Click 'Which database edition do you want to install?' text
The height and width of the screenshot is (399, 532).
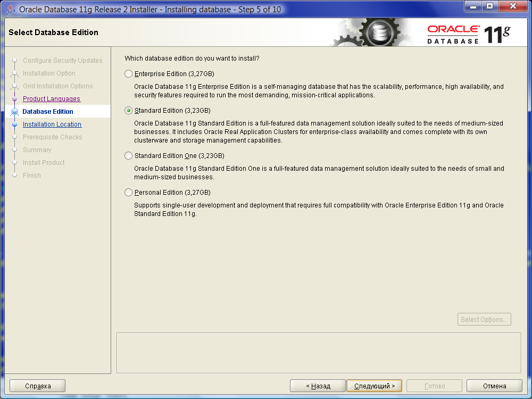pyautogui.click(x=192, y=59)
